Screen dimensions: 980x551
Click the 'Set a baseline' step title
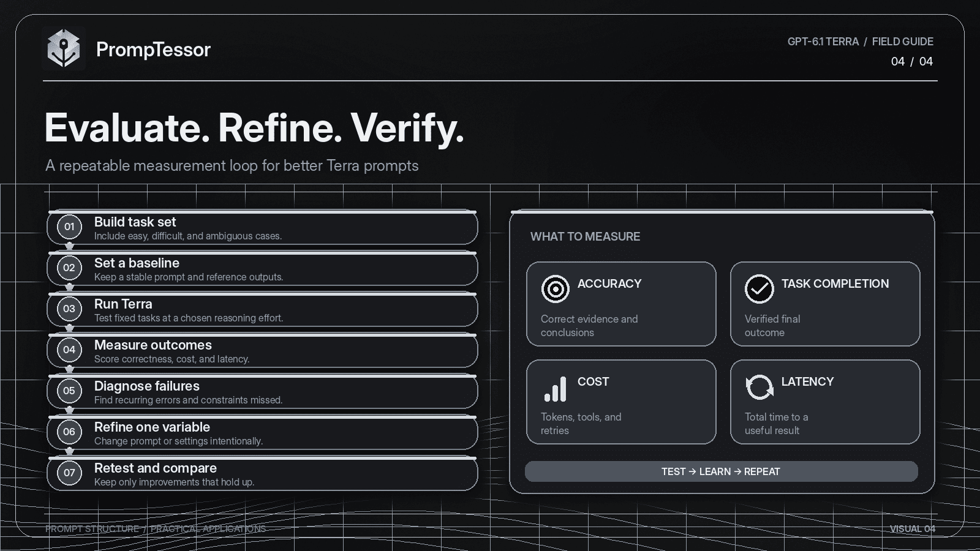[137, 263]
